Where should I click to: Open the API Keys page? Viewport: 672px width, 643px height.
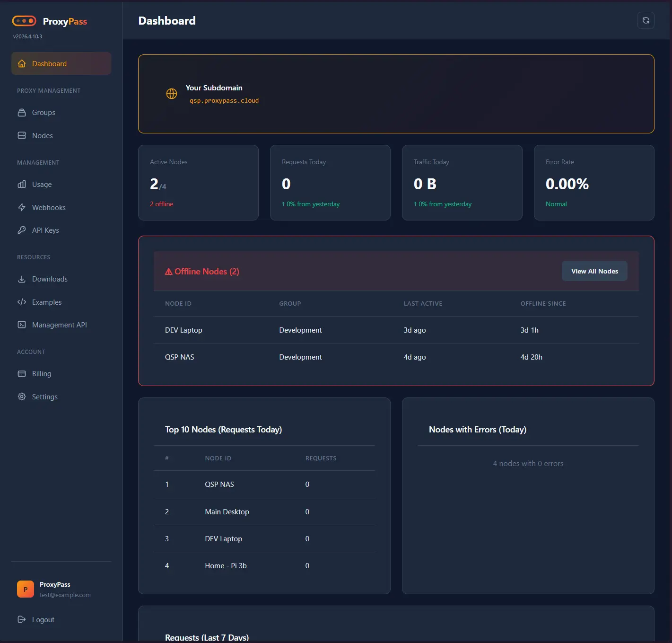pos(61,230)
